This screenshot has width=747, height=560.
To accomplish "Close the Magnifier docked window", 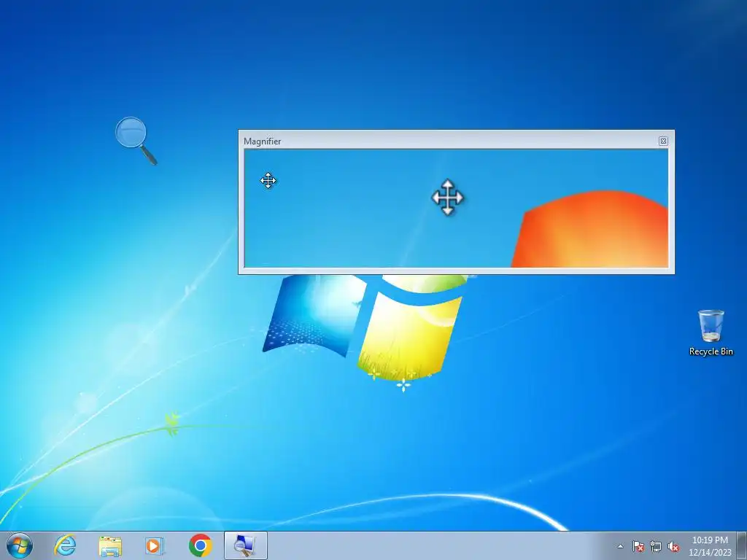I will (662, 141).
